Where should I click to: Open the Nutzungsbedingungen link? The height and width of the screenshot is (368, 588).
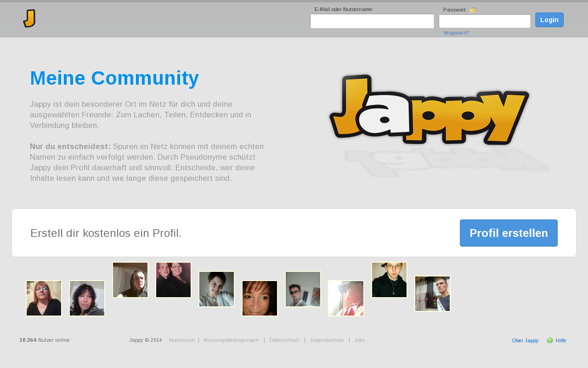[231, 340]
